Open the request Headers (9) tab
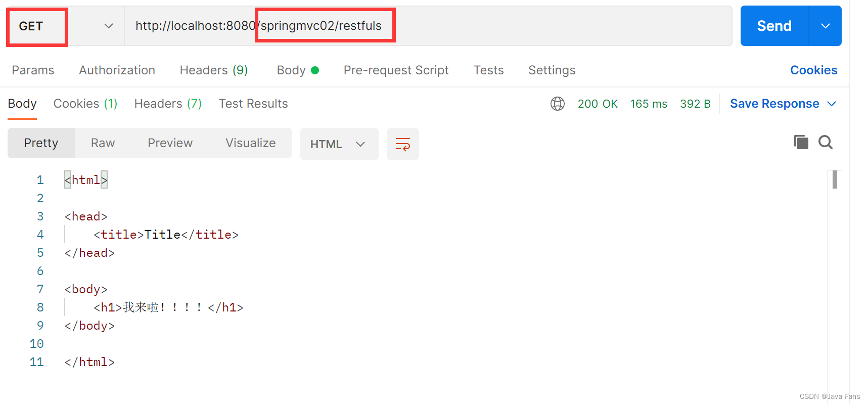The height and width of the screenshot is (404, 868). (214, 70)
